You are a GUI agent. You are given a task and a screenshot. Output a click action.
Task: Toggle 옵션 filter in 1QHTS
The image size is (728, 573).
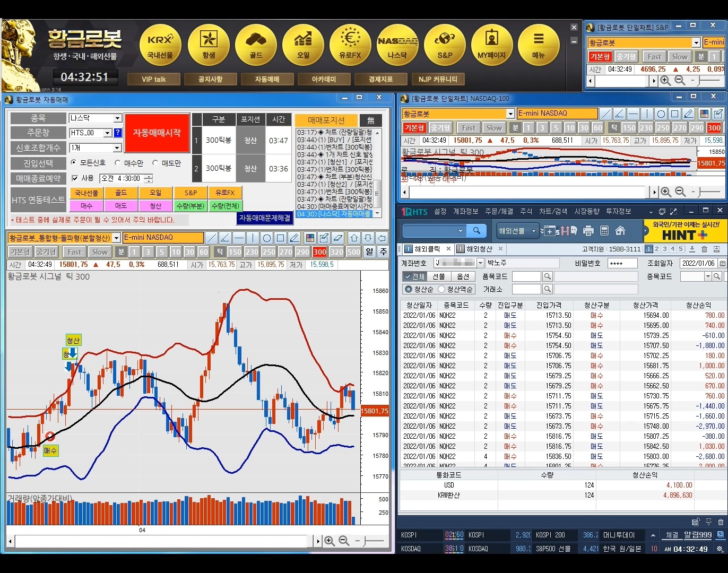pyautogui.click(x=463, y=276)
